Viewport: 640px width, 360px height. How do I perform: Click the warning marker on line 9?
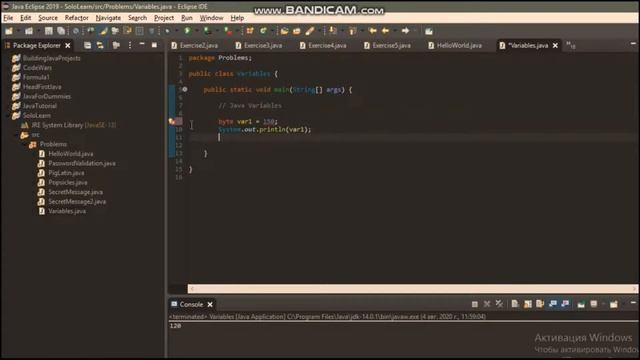[x=172, y=121]
